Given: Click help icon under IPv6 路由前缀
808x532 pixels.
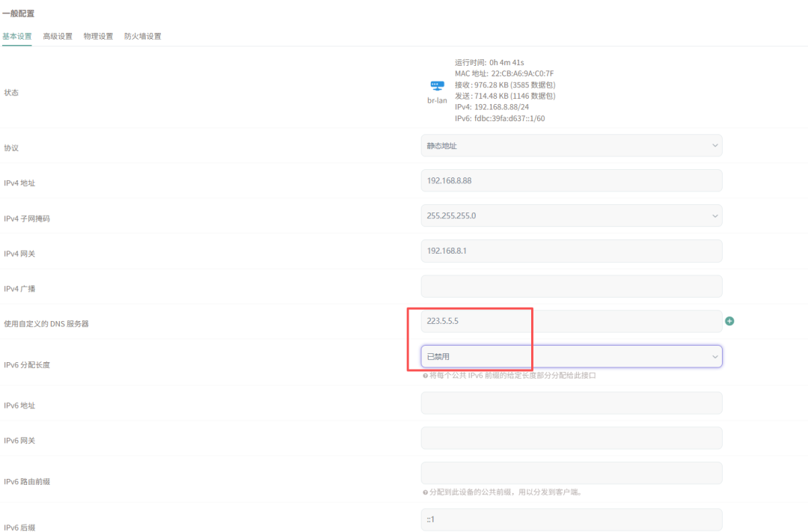Looking at the screenshot, I should [x=425, y=492].
